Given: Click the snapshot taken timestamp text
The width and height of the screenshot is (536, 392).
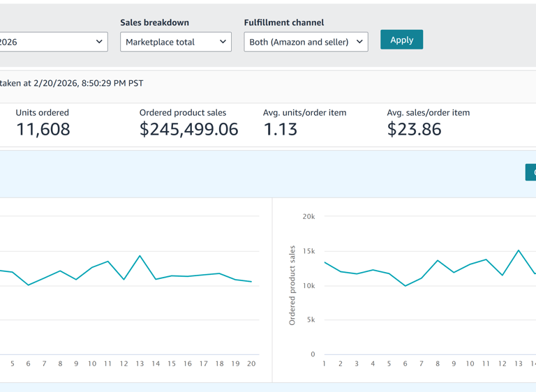Looking at the screenshot, I should (x=72, y=83).
